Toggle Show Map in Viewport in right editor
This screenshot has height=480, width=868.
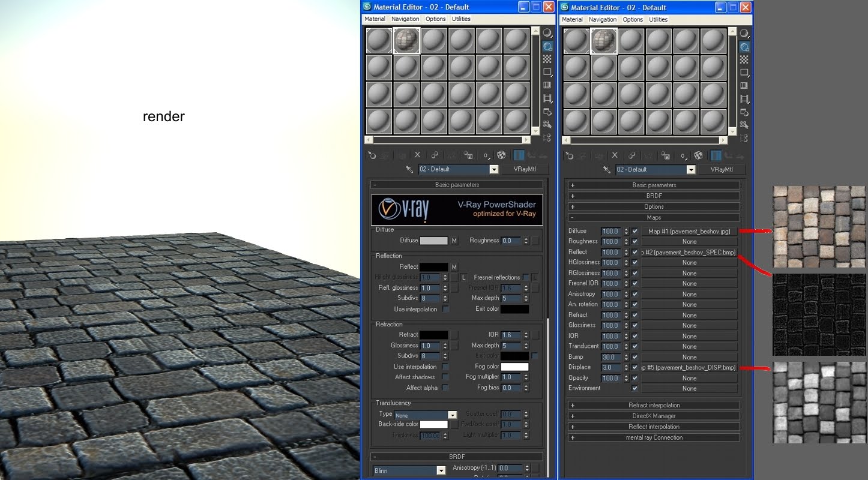coord(698,155)
